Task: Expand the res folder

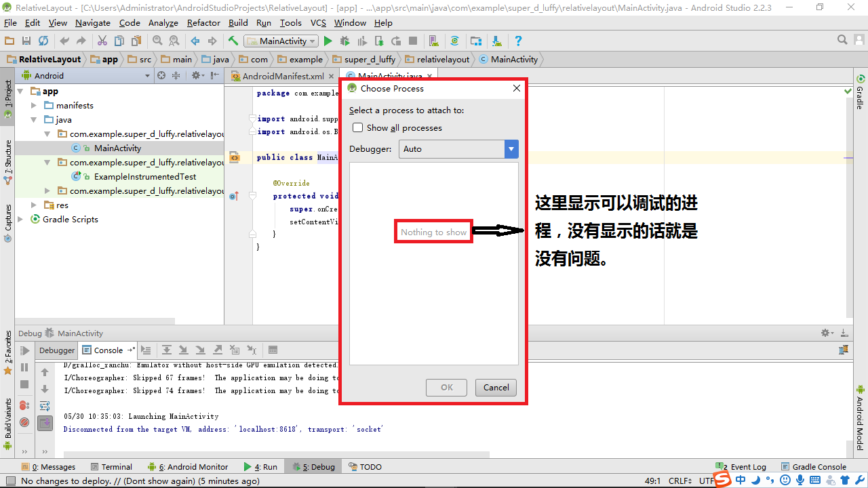Action: point(34,205)
